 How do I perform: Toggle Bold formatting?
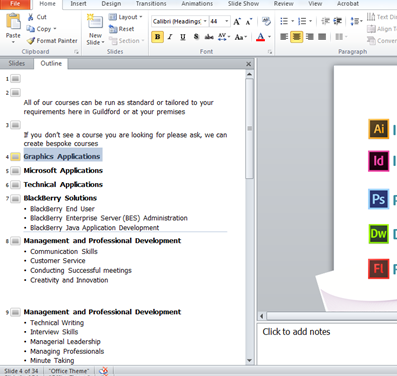pos(157,37)
